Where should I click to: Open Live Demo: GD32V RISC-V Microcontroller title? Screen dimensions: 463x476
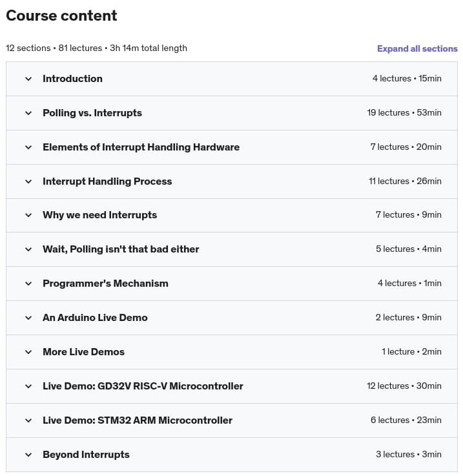pos(143,386)
